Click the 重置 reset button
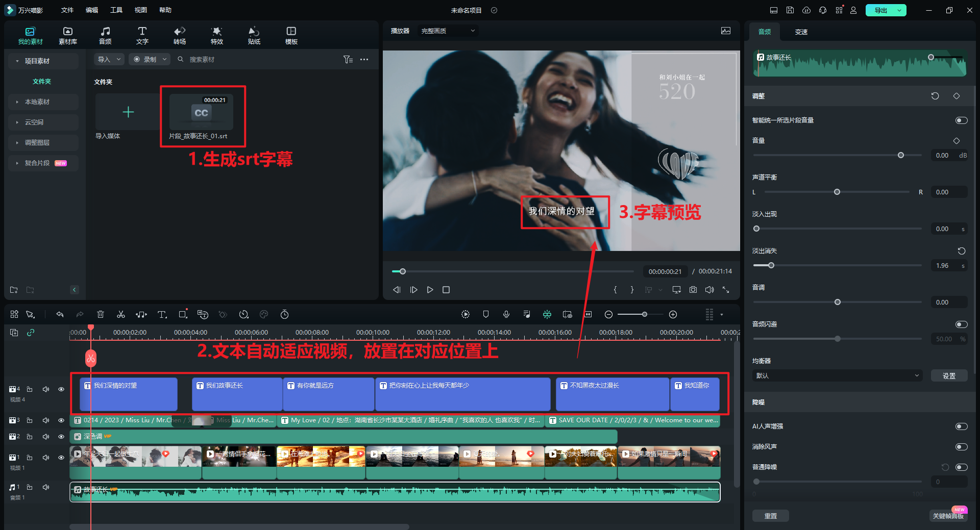 770,516
